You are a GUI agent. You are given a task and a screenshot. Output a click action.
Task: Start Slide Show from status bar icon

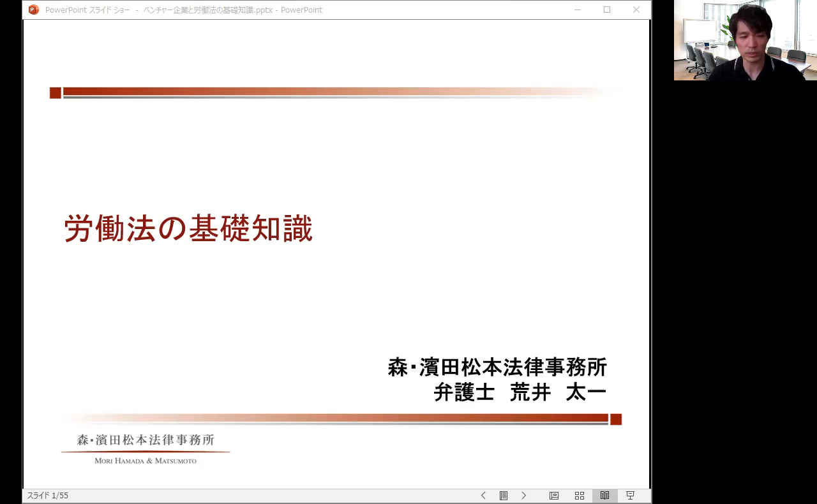pos(630,496)
